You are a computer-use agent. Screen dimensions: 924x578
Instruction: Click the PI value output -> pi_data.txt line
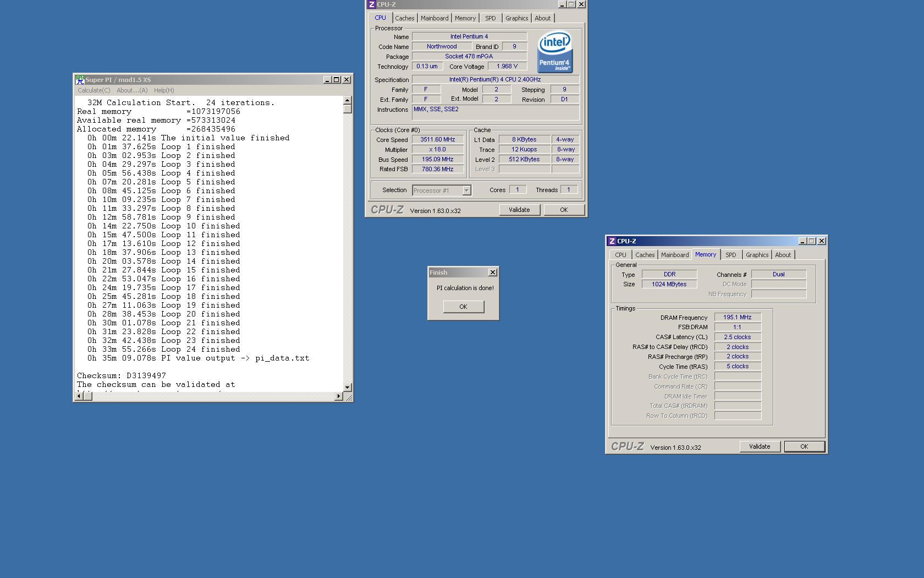pos(198,358)
